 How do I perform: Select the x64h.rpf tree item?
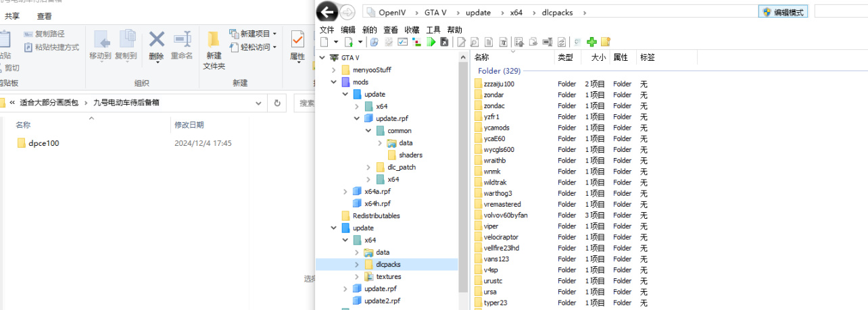click(x=377, y=204)
